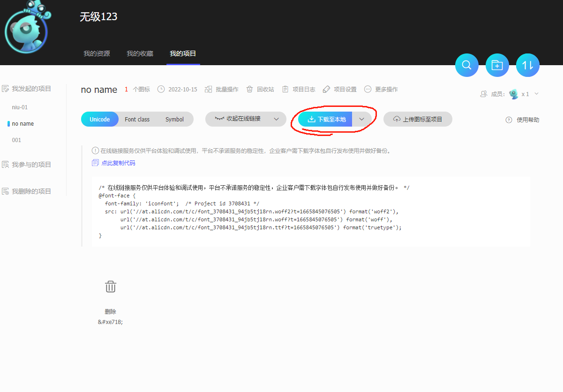This screenshot has width=563, height=392.
Task: Click the 删除 trash can icon
Action: tap(111, 286)
